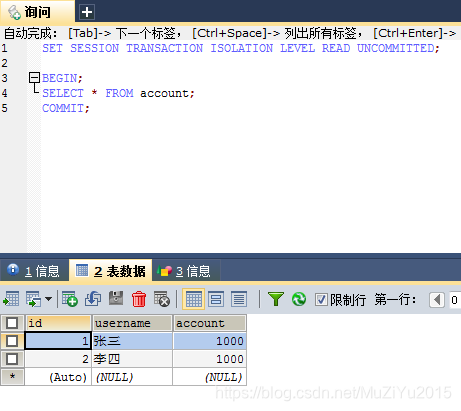461x411 pixels.
Task: Save changes with floppy disk icon
Action: pos(116,299)
